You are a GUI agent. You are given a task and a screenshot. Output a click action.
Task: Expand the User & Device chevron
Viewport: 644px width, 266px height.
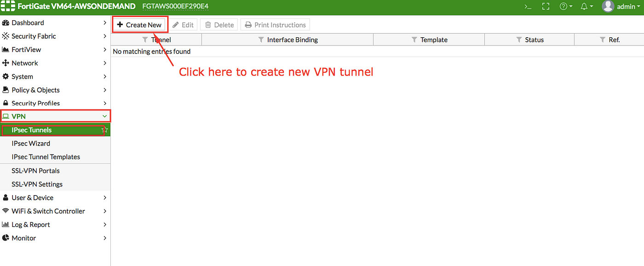point(105,197)
